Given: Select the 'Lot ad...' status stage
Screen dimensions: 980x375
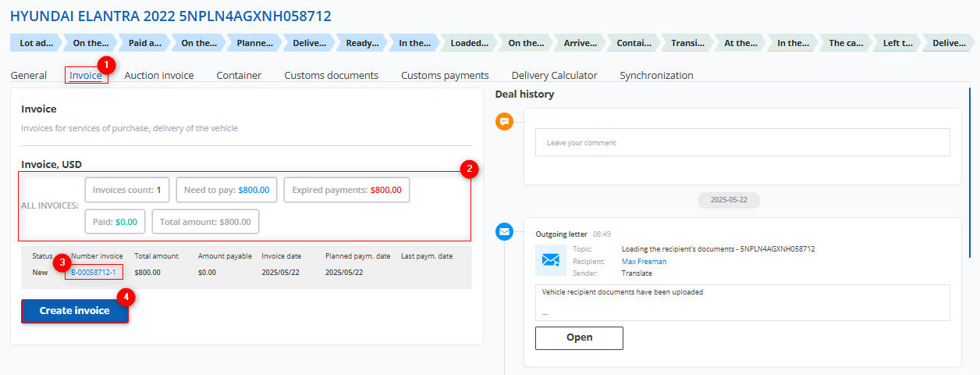Looking at the screenshot, I should pos(37,44).
